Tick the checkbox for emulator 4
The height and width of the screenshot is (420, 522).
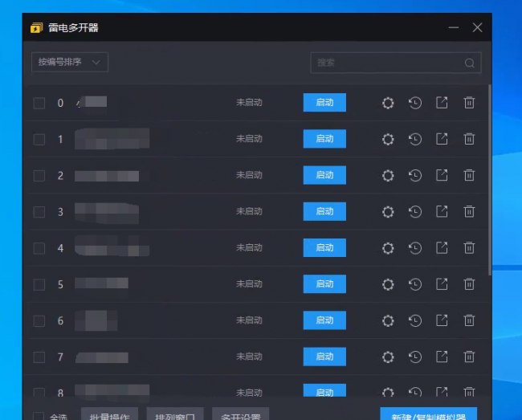(x=39, y=248)
